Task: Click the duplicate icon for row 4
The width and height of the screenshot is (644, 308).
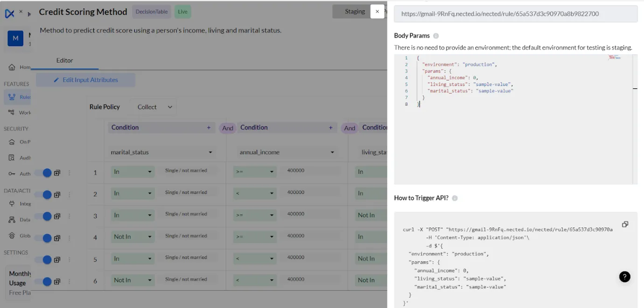Action: tap(57, 238)
